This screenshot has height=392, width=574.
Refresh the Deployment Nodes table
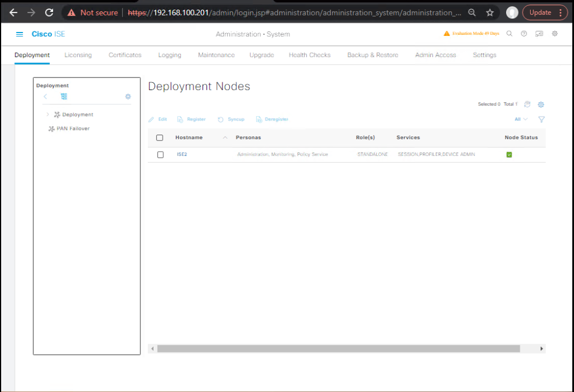pyautogui.click(x=527, y=104)
